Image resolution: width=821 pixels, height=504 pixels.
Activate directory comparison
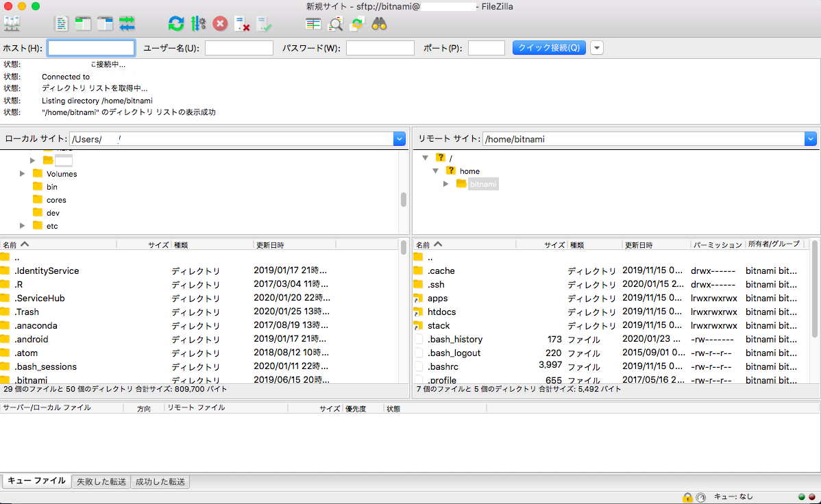(313, 23)
